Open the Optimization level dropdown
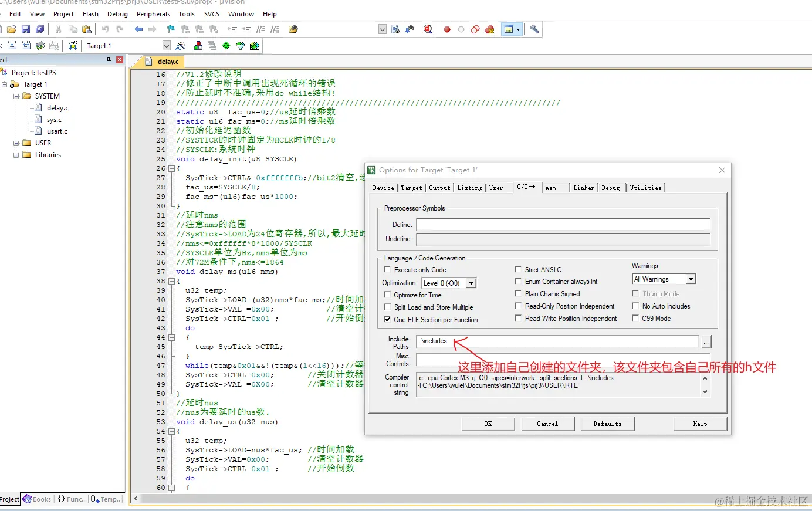Viewport: 812px width, 511px height. (x=471, y=283)
